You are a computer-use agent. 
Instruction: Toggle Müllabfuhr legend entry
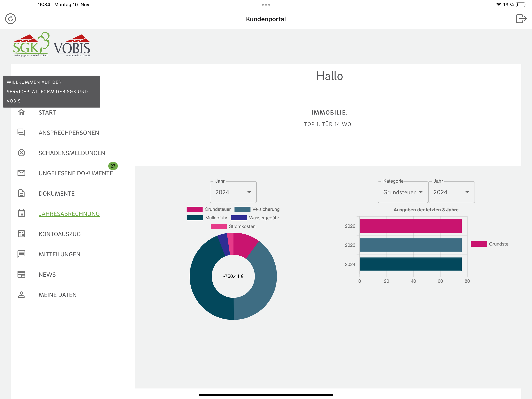pyautogui.click(x=207, y=218)
